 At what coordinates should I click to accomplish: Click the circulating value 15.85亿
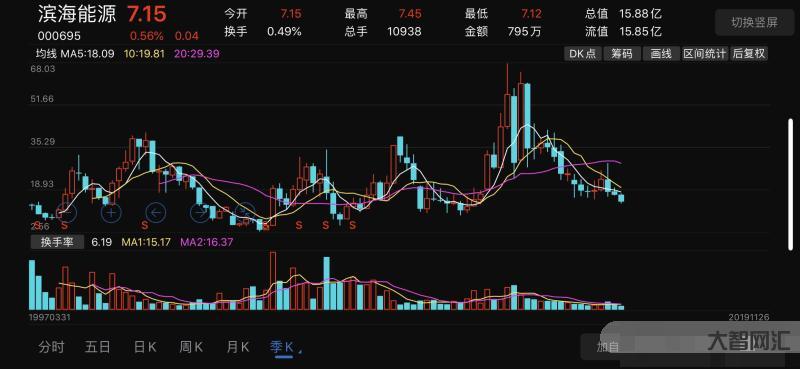tap(640, 32)
